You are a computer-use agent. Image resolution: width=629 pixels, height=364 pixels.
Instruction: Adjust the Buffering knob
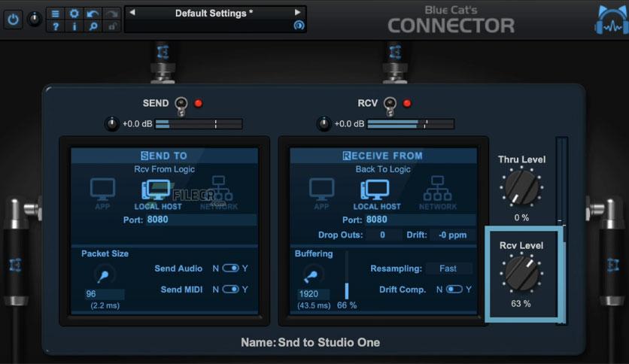(313, 275)
